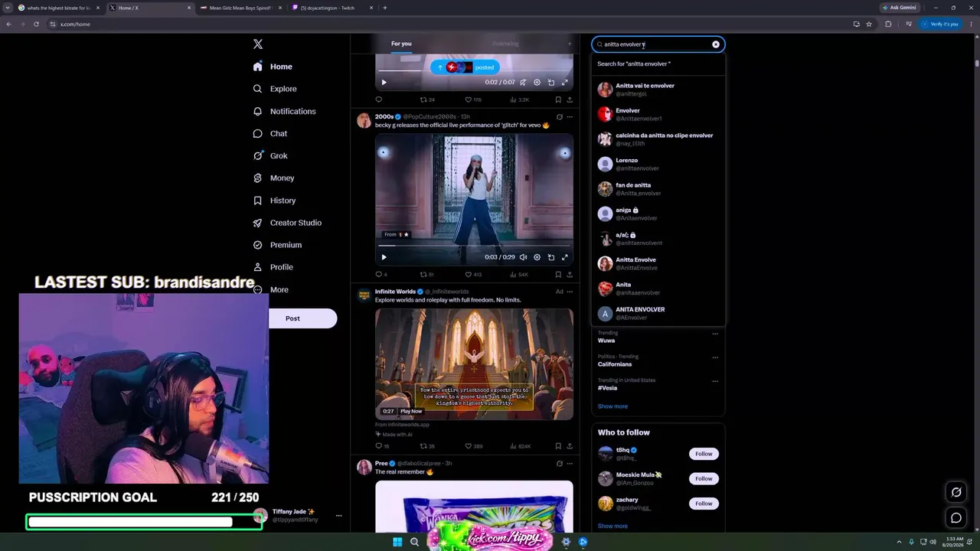This screenshot has height=551, width=980.
Task: Open the Chrome tab search dropdown
Action: pos(8,8)
